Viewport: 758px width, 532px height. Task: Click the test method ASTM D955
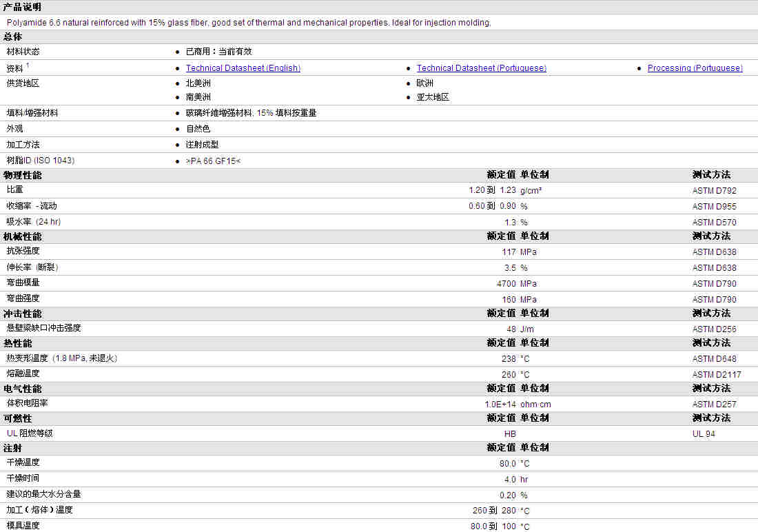715,207
